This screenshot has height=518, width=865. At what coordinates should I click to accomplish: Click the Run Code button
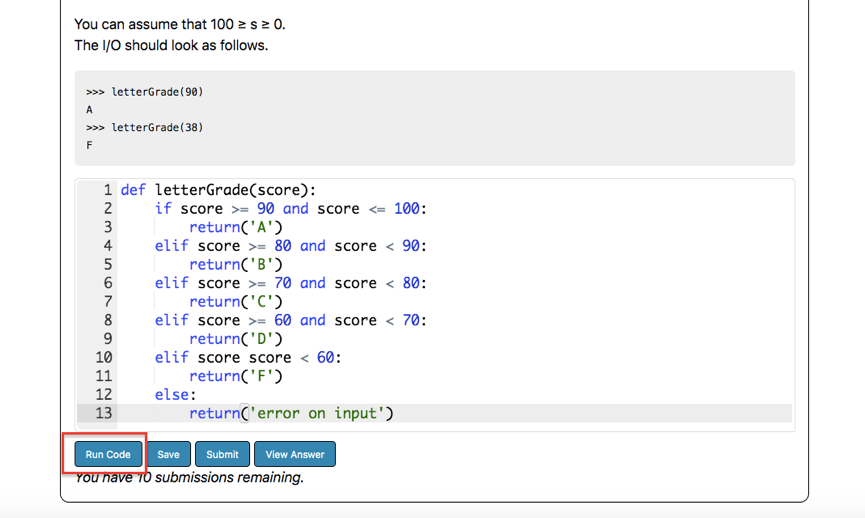click(x=107, y=454)
